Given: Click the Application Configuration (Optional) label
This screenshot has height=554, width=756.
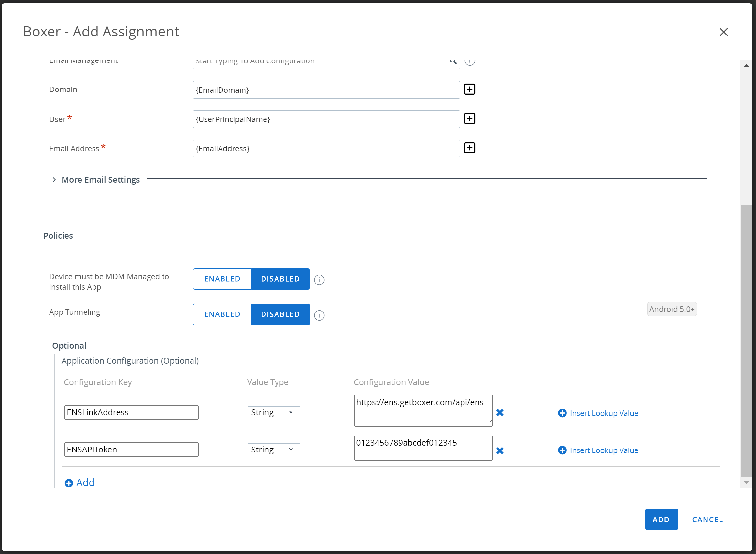Looking at the screenshot, I should pyautogui.click(x=130, y=361).
